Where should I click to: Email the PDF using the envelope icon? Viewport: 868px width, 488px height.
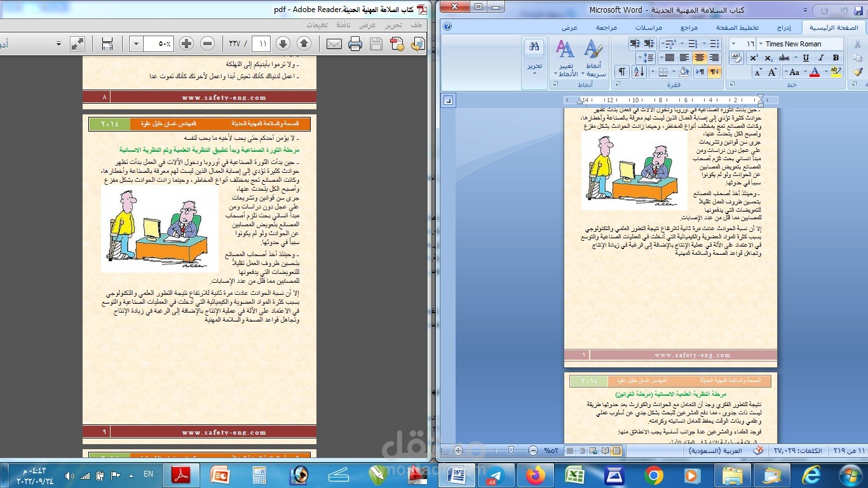334,43
